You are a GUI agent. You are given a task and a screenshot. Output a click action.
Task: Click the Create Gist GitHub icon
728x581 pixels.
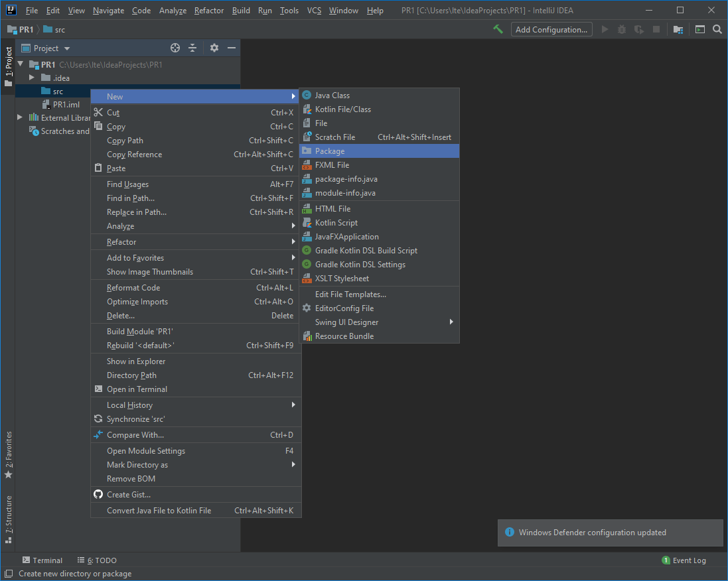point(98,494)
